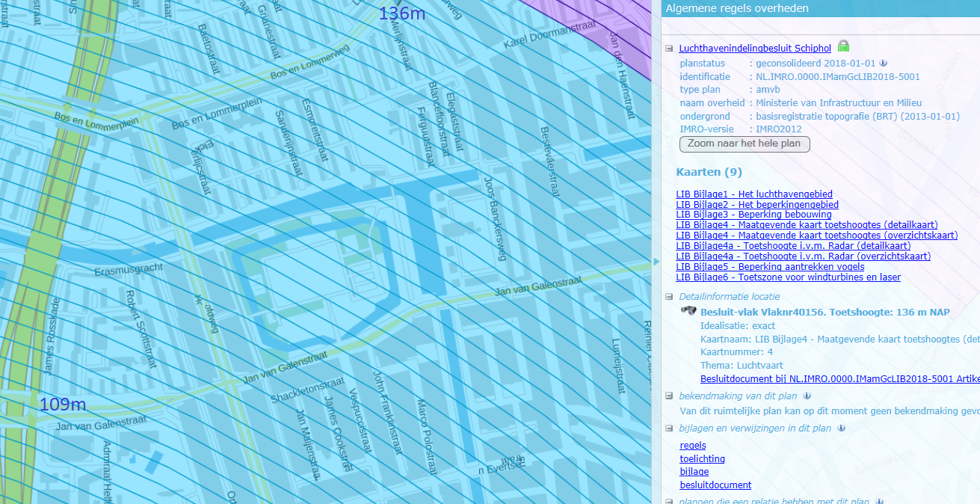Click Zoom naar het hele plan button
The image size is (980, 504).
pos(745,144)
